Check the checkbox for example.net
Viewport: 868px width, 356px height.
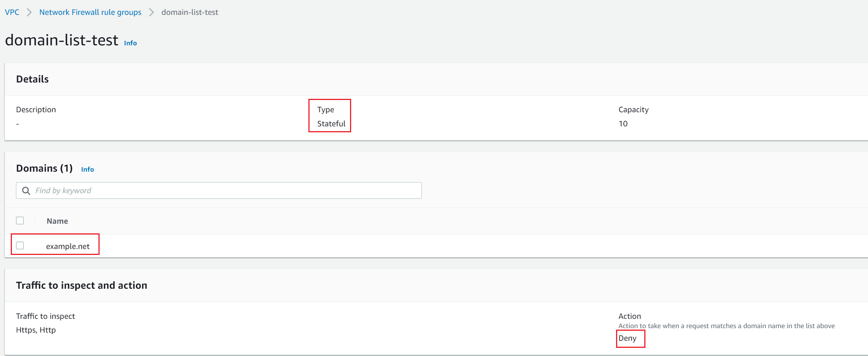[20, 245]
